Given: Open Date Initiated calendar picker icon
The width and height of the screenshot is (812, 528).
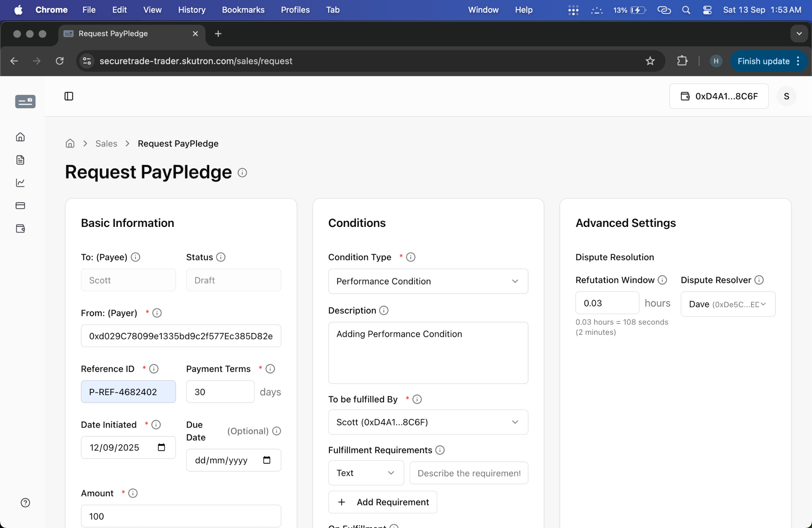Looking at the screenshot, I should [x=161, y=447].
